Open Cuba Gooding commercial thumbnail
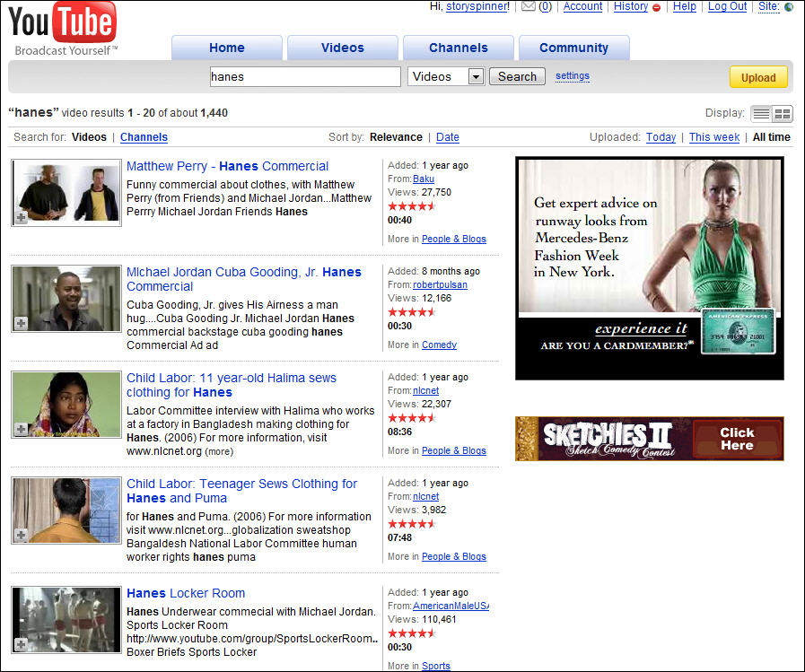Screen dimensions: 805x672 pos(66,299)
